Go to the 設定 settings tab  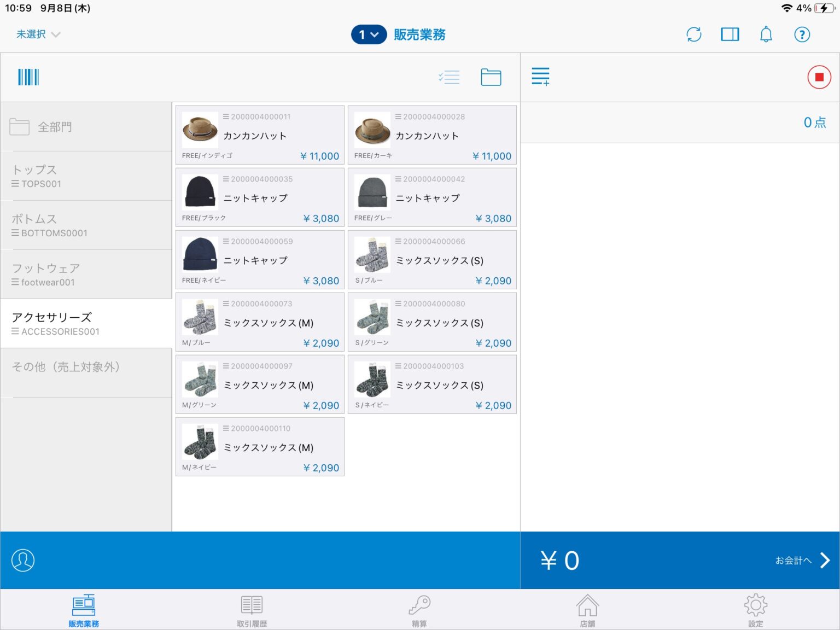[x=755, y=610]
